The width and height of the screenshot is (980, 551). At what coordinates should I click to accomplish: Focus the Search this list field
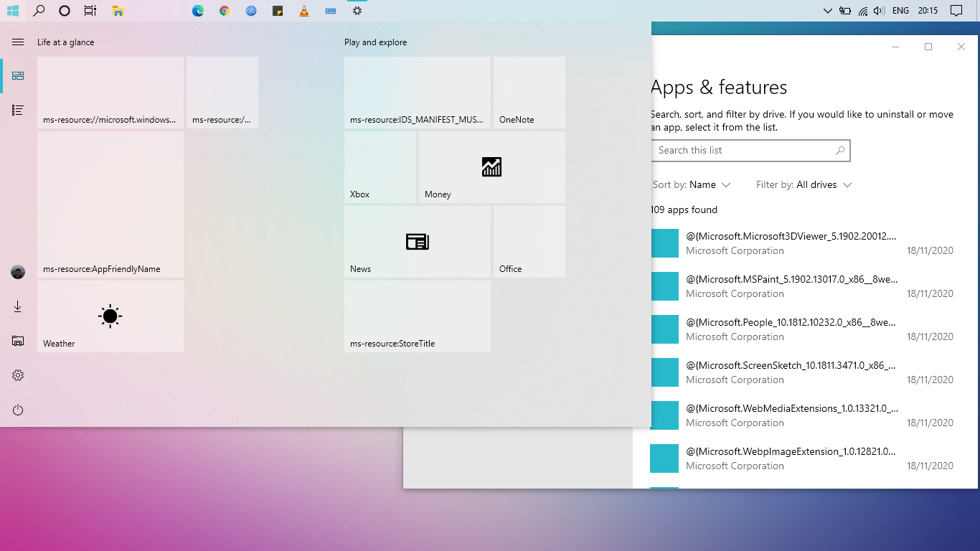pos(750,151)
